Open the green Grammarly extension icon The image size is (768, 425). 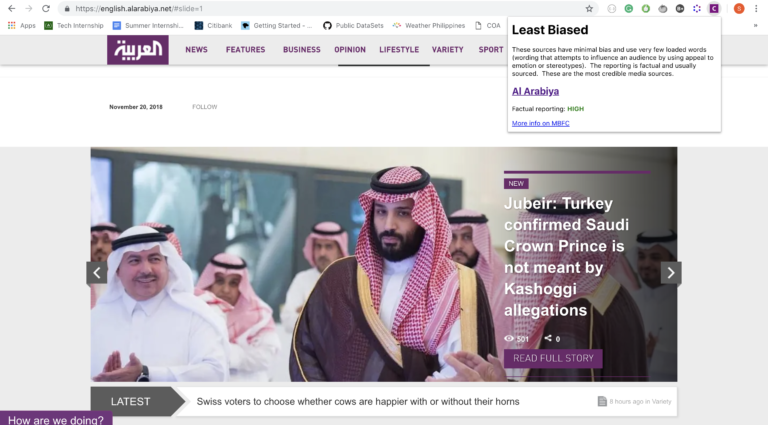click(x=628, y=8)
